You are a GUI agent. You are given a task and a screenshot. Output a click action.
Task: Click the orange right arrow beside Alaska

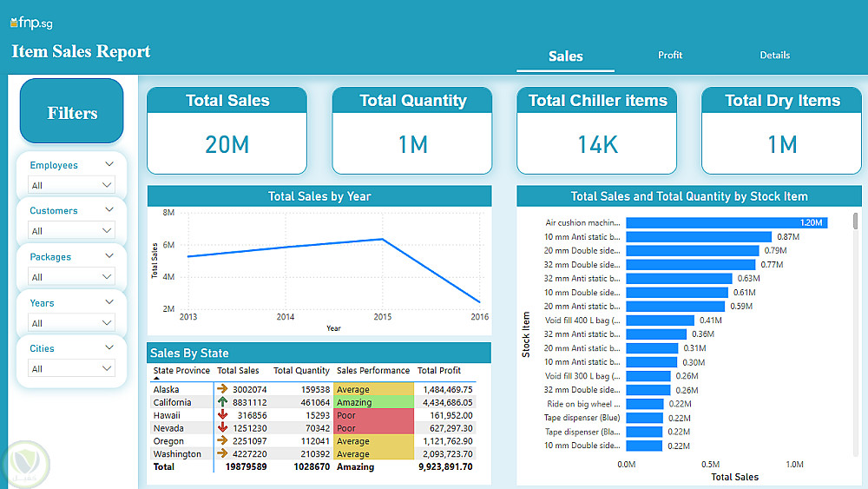222,389
